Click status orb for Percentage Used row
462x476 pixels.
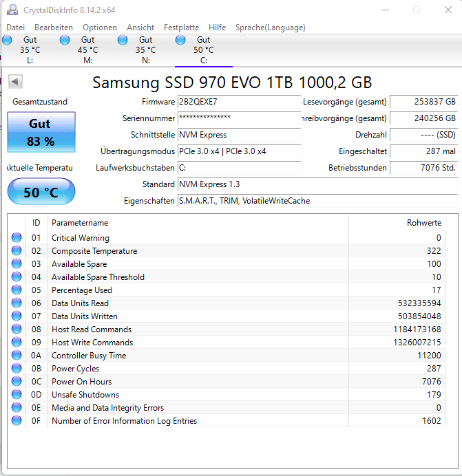coord(17,290)
